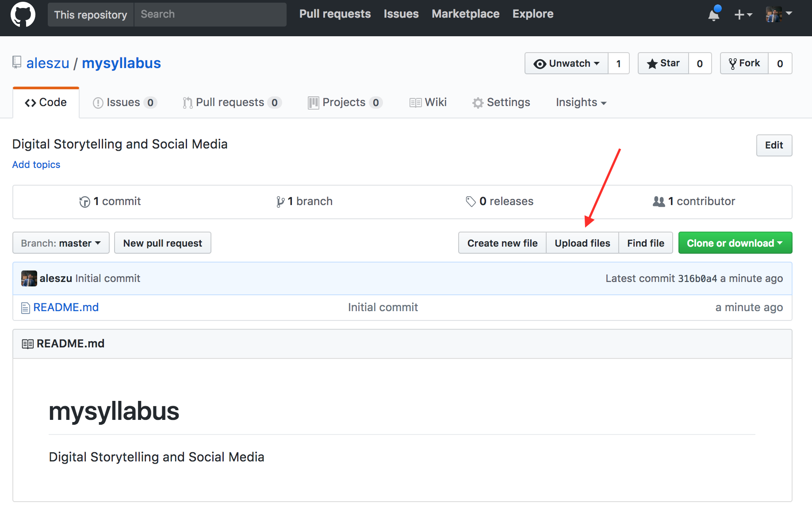Click the aleszu avatar on the commit row

click(x=29, y=278)
